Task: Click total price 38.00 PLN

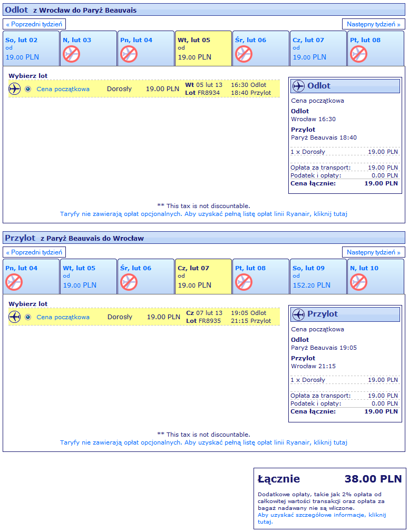Action: pyautogui.click(x=373, y=479)
